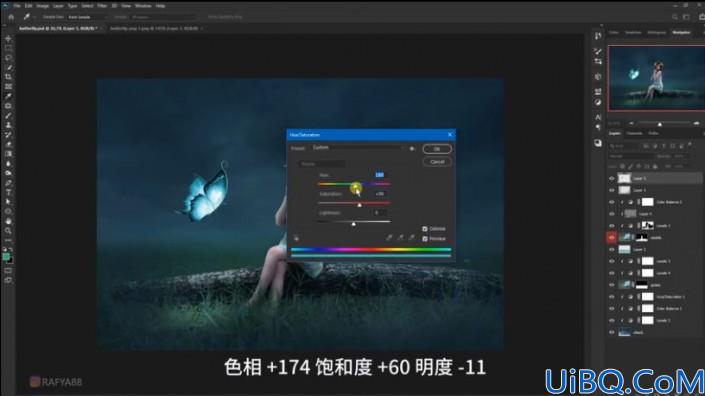This screenshot has height=396, width=705.
Task: Toggle visibility of Hue/Saturation 1 layer
Action: click(x=611, y=297)
